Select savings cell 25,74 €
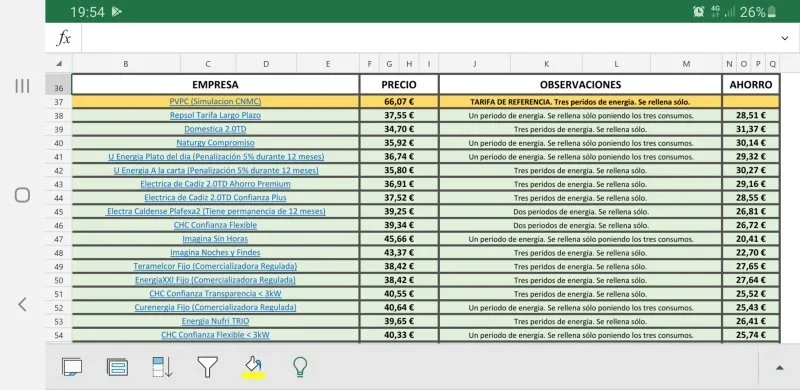 [x=751, y=335]
